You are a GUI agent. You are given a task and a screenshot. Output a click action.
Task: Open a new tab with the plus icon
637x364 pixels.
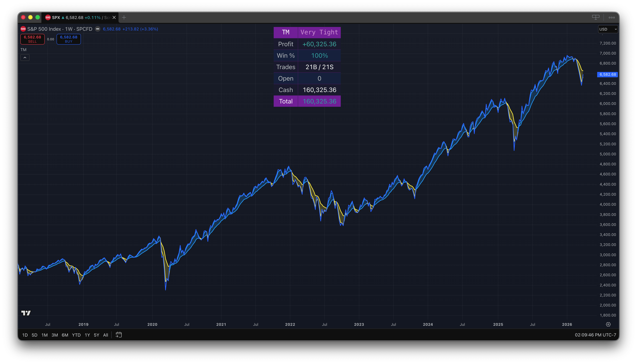pos(124,18)
